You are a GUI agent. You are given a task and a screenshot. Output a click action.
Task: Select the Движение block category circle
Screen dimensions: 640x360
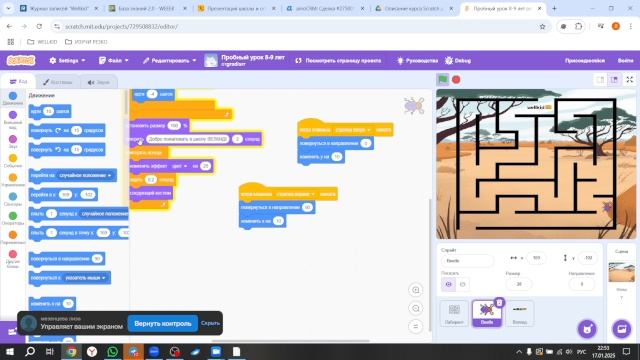pos(13,96)
